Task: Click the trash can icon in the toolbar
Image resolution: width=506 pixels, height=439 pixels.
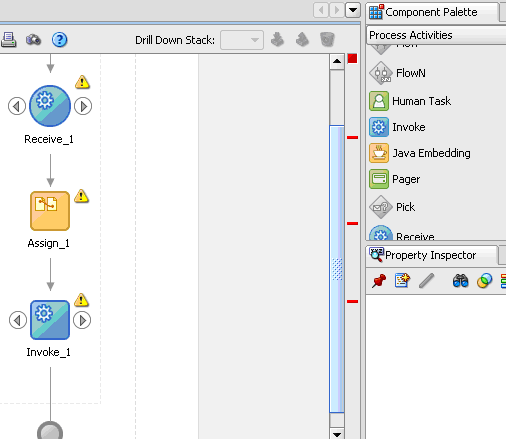Action: 327,39
